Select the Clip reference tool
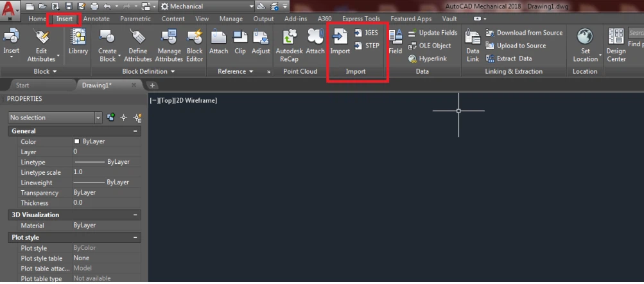This screenshot has height=284, width=644. click(240, 42)
